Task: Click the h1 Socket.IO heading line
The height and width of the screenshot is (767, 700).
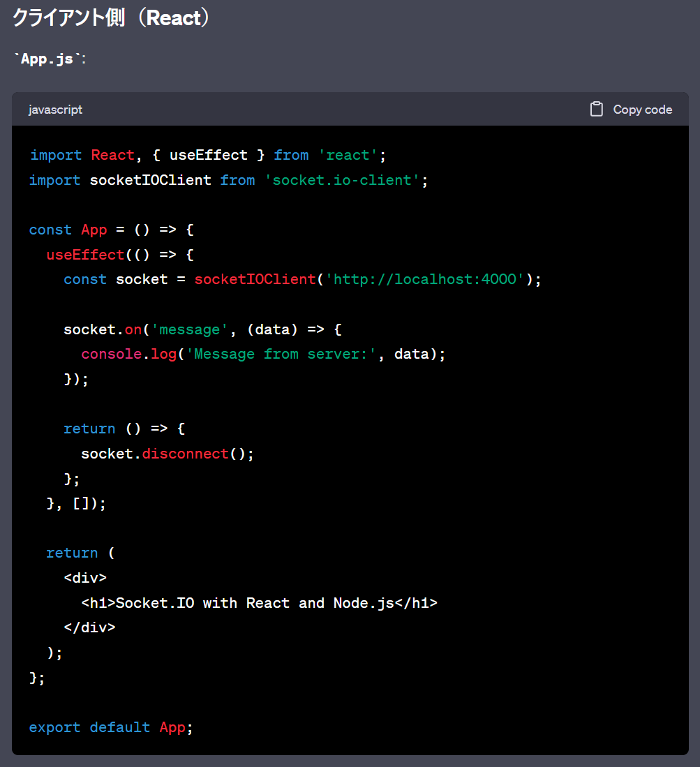Action: [259, 603]
